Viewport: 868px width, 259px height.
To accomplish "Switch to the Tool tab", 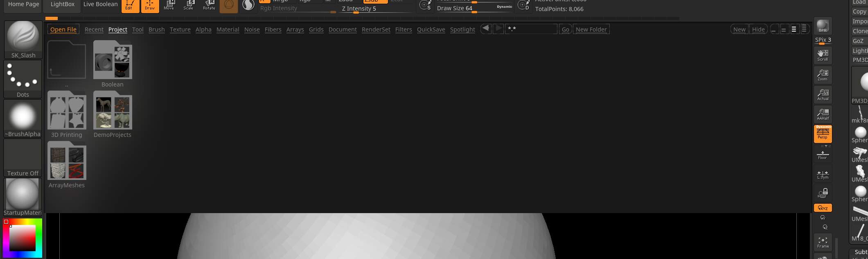I will [138, 30].
